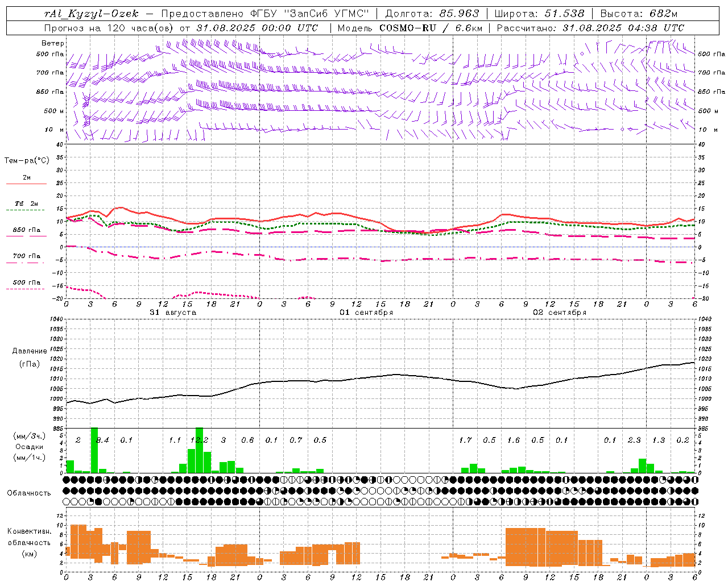Image resolution: width=728 pixels, height=582 pixels.
Task: Click the Тем-ра(°C) axis title
Action: tap(27, 160)
